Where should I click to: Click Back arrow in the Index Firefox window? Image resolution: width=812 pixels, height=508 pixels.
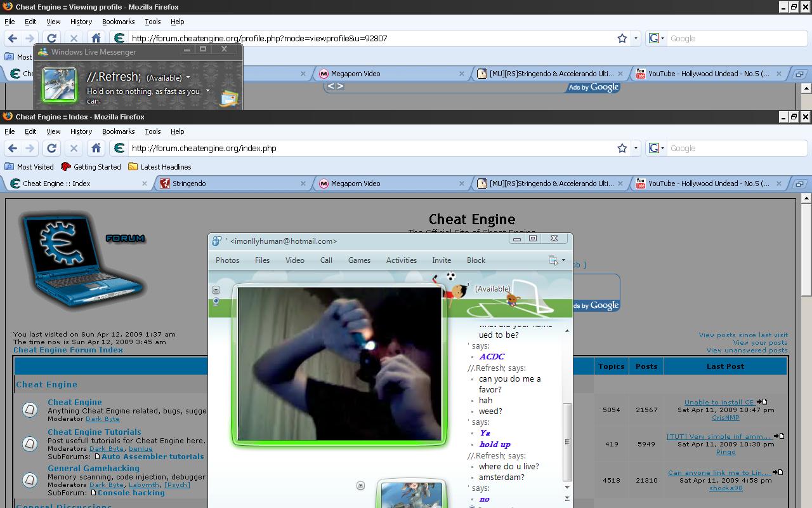pos(13,148)
